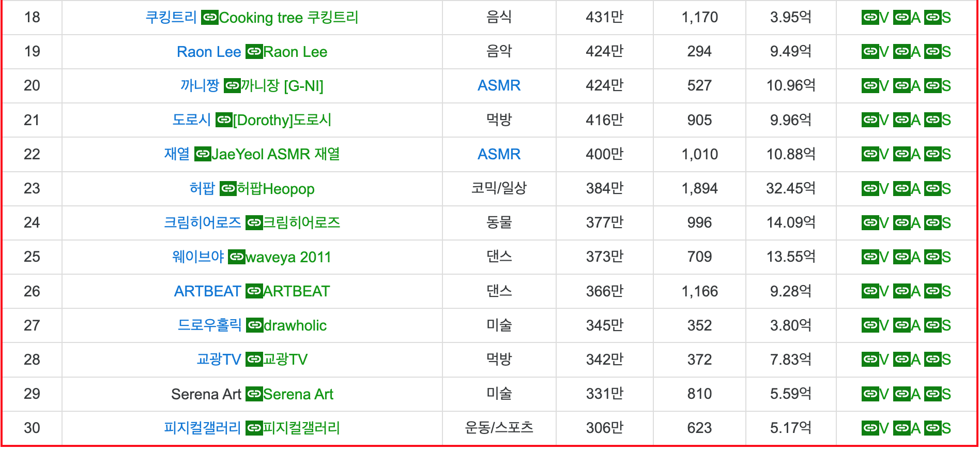Select video count 1,166
980x449 pixels.
coord(700,291)
